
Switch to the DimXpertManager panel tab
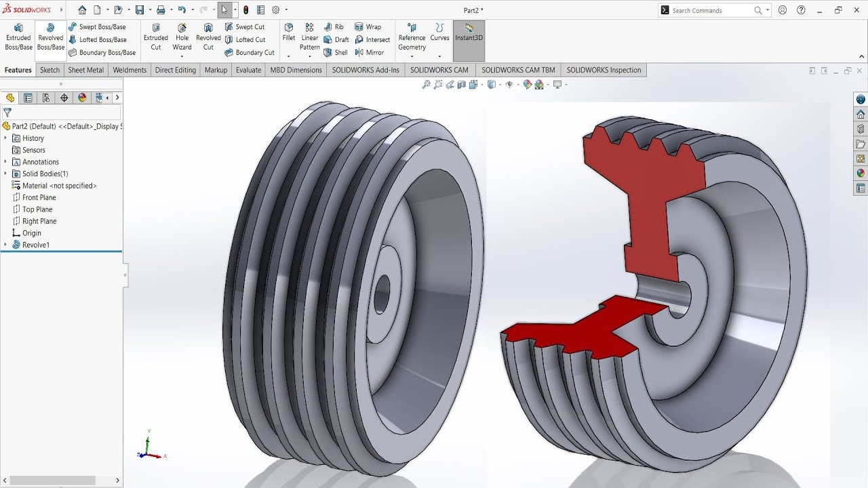coord(64,98)
